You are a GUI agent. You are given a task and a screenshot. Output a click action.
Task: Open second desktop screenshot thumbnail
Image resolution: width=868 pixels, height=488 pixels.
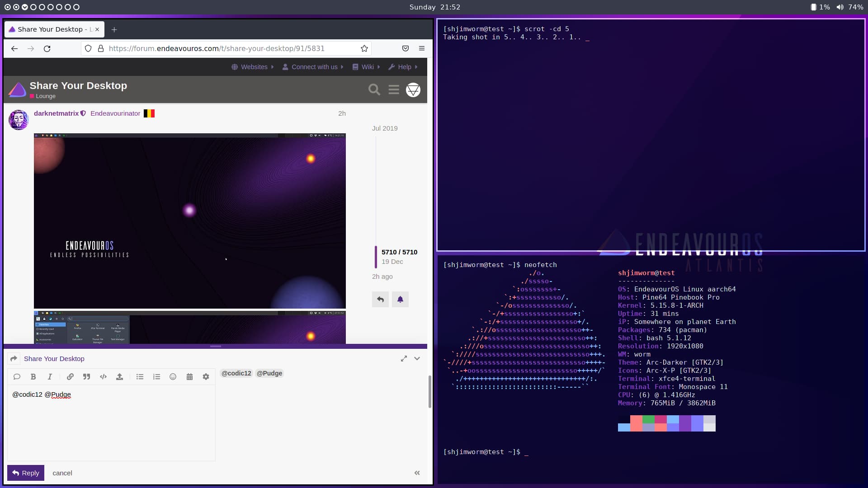pyautogui.click(x=190, y=327)
